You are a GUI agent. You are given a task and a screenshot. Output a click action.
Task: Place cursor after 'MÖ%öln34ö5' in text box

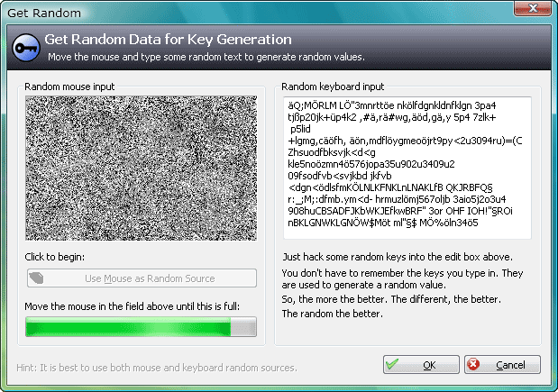[479, 223]
